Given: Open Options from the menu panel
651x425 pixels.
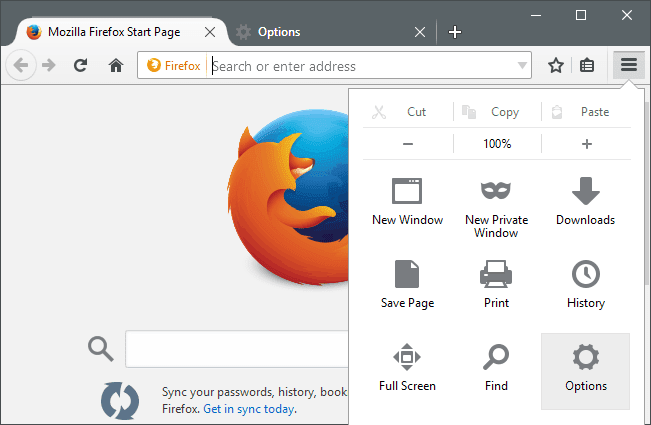Looking at the screenshot, I should 585,371.
